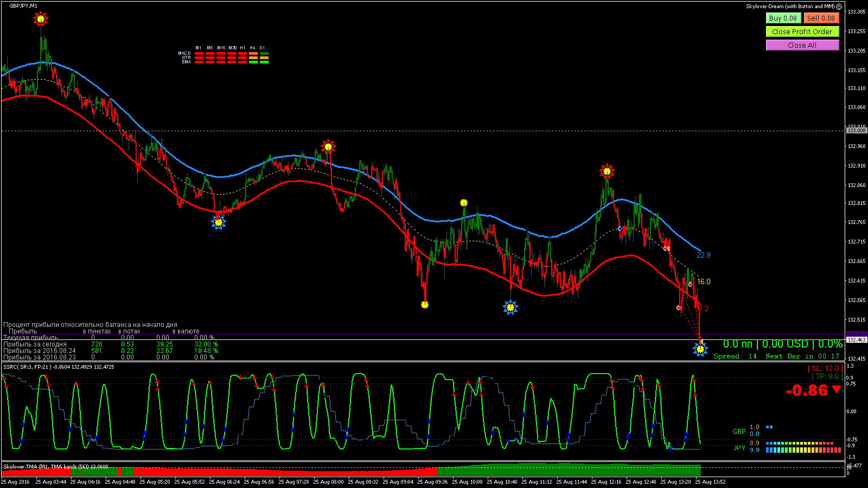Click the 'в валюте' column header
The image size is (868, 488).
(x=186, y=331)
